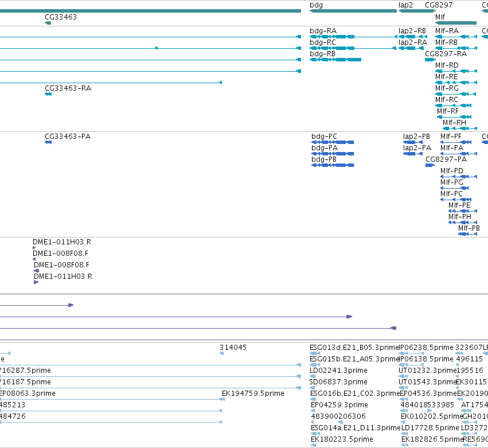Open the Mlf-RB transcript
488x448 pixels.
456,48
